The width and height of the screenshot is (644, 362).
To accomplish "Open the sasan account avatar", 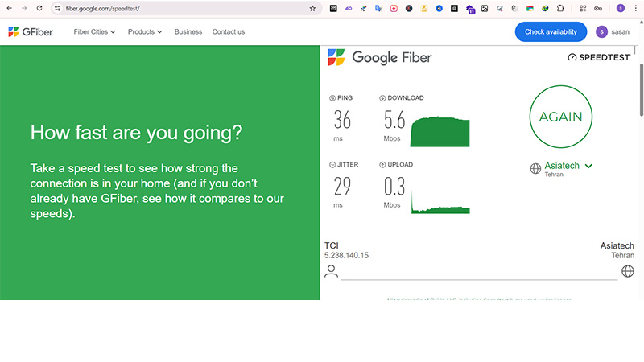I will click(601, 31).
